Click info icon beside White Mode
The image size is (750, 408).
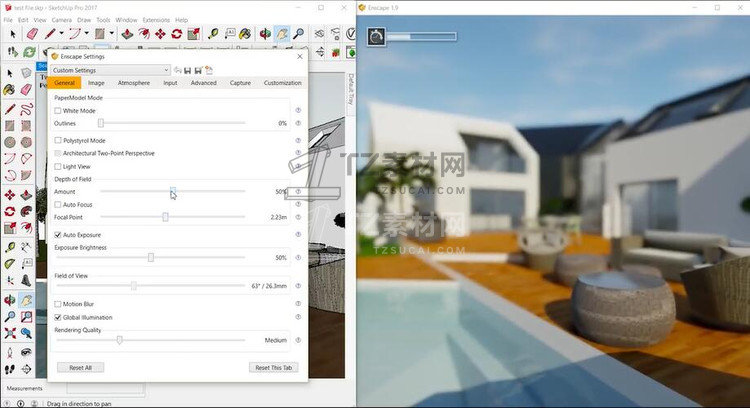point(298,110)
